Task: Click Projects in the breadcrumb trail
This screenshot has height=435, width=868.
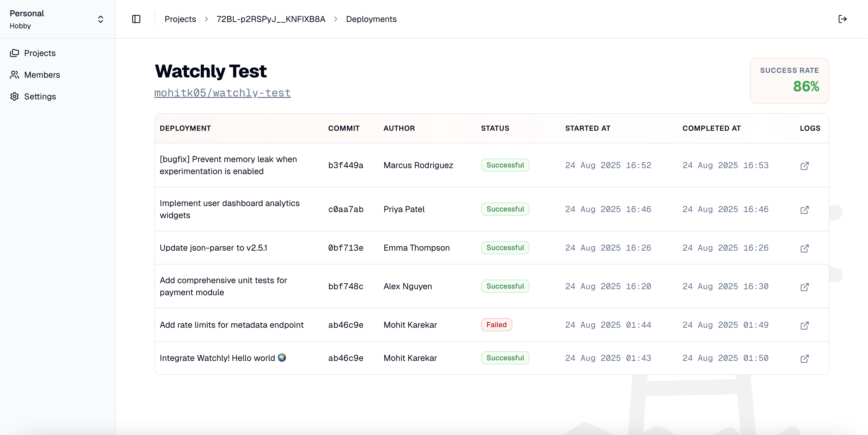Action: 180,19
